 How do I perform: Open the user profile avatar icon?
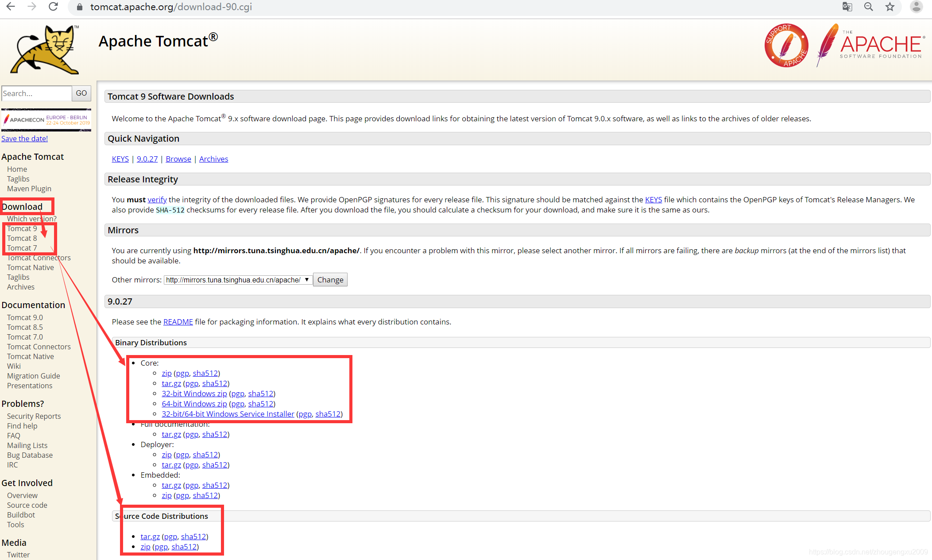tap(916, 7)
